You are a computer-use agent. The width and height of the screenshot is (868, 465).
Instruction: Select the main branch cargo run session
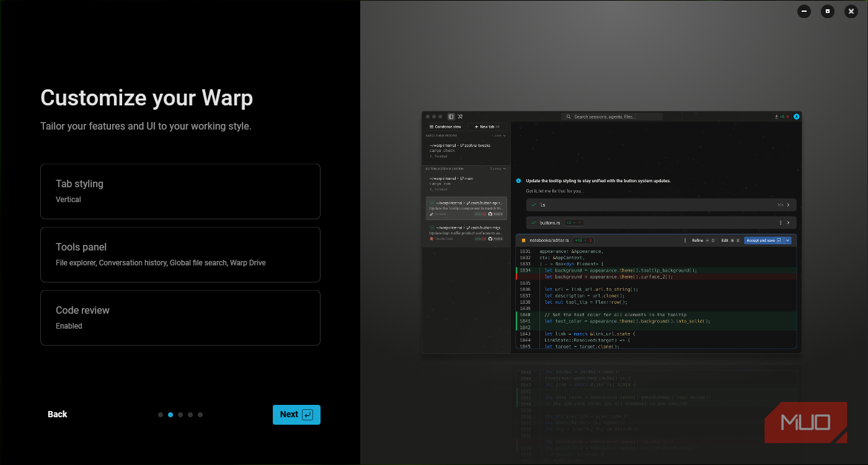[x=466, y=184]
